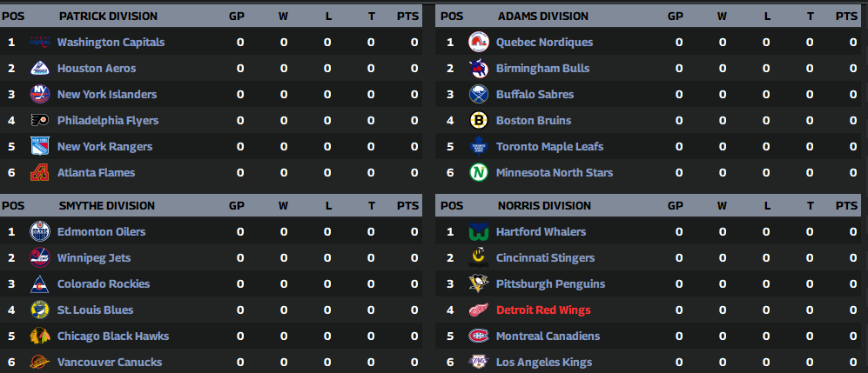Click the Philadelphia Flyers logo icon

40,121
